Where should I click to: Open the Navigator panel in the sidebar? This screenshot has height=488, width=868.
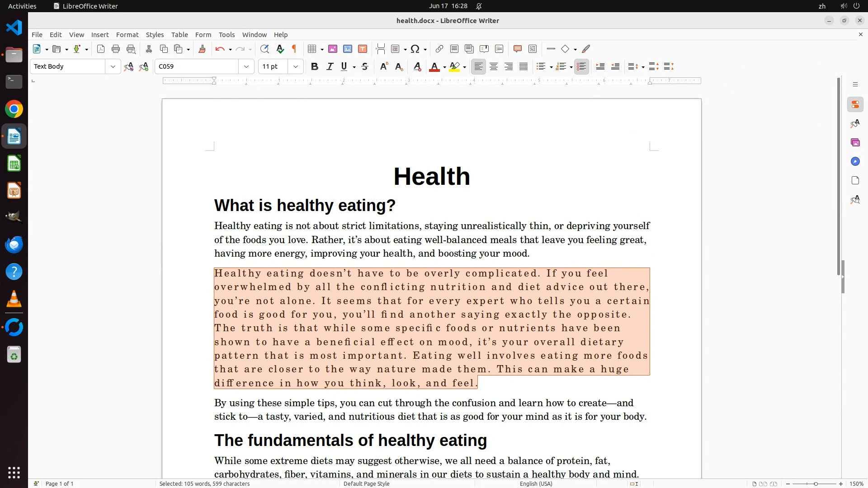855,161
